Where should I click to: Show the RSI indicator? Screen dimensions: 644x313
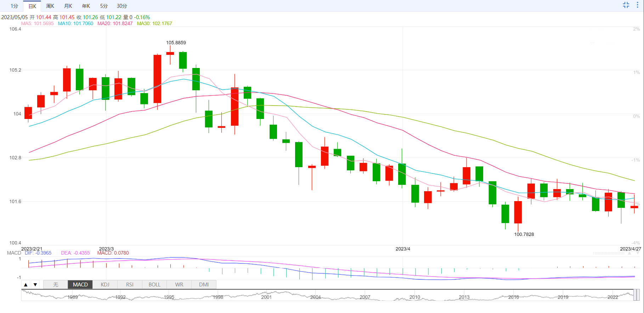click(130, 285)
